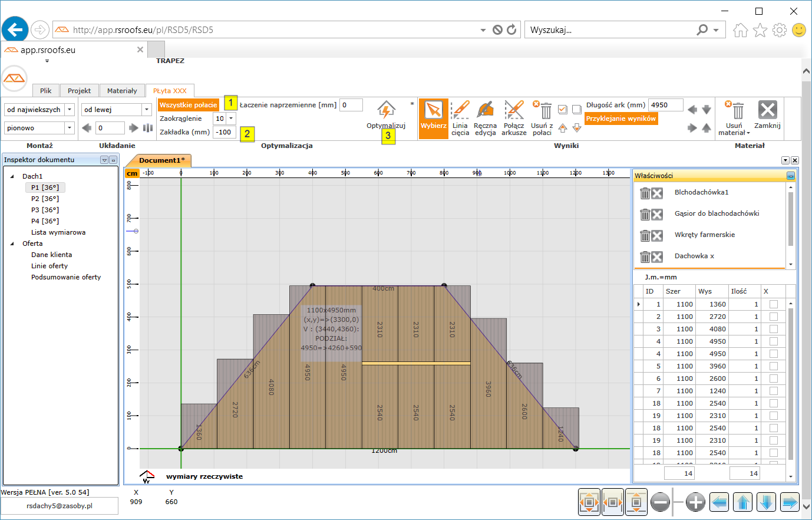Click the Przyklejanie wyników button
The height and width of the screenshot is (520, 812).
coord(620,119)
